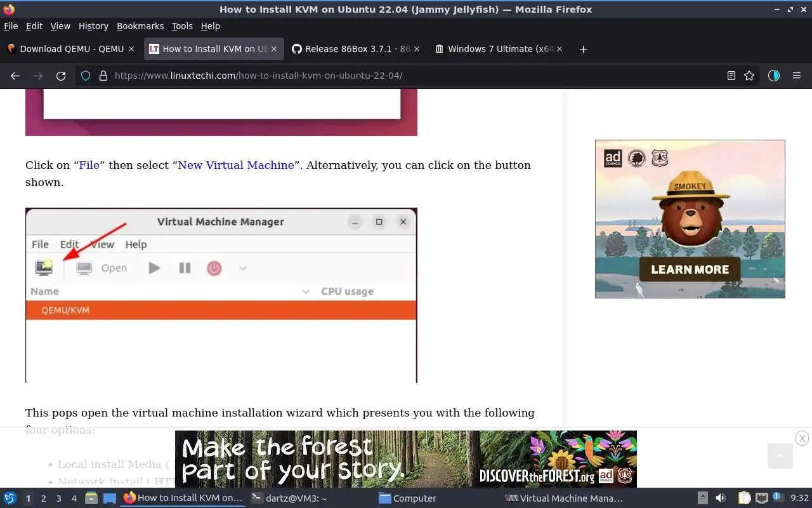Open the Firefox account icon in the toolbar
Screen dimensions: 812x508
click(x=774, y=76)
